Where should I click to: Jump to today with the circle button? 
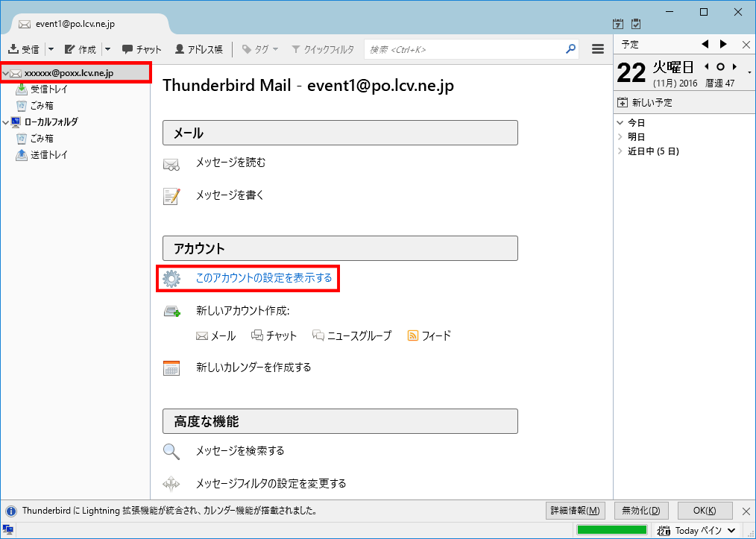click(x=720, y=66)
